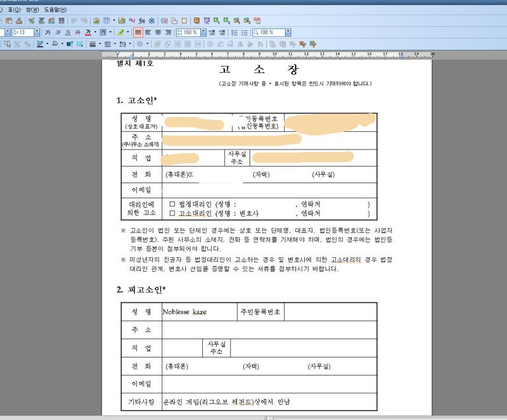Click the horizontal ruler at mark 10

tap(274, 55)
